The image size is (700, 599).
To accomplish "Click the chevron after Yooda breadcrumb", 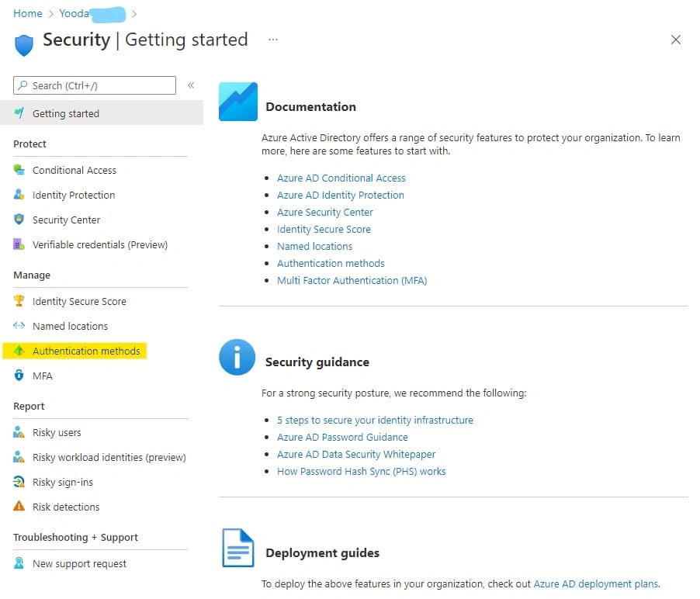I will point(134,13).
